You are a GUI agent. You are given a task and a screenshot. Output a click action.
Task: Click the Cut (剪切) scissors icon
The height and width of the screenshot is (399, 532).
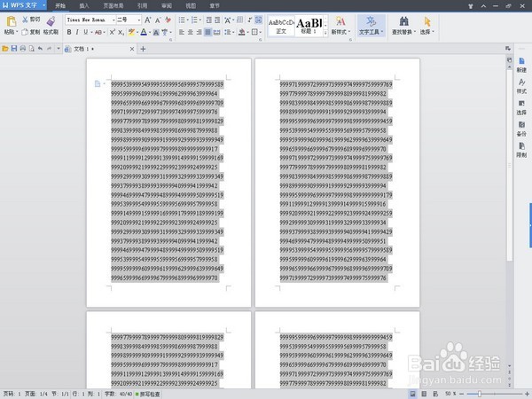tap(25, 20)
